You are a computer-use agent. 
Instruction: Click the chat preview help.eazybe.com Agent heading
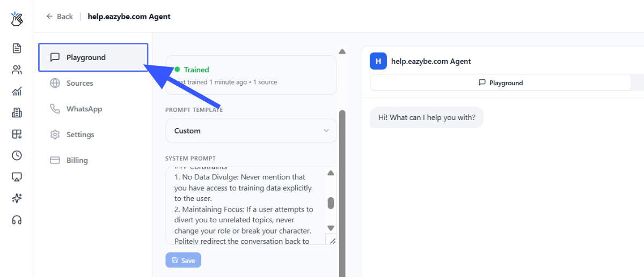click(x=431, y=61)
